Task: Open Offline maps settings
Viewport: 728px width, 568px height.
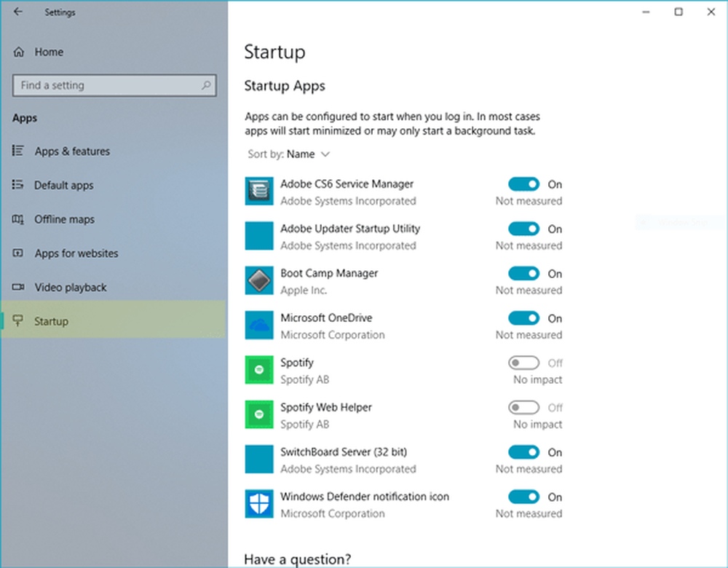Action: tap(64, 219)
